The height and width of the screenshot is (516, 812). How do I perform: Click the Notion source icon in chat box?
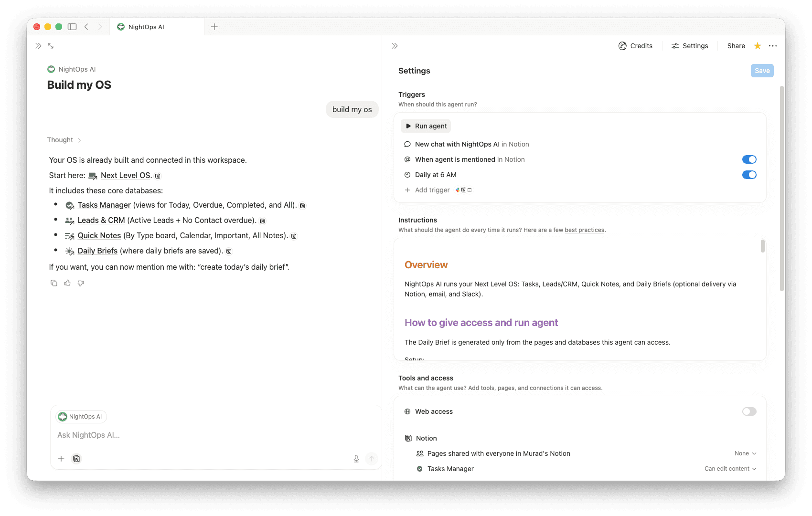(x=76, y=459)
